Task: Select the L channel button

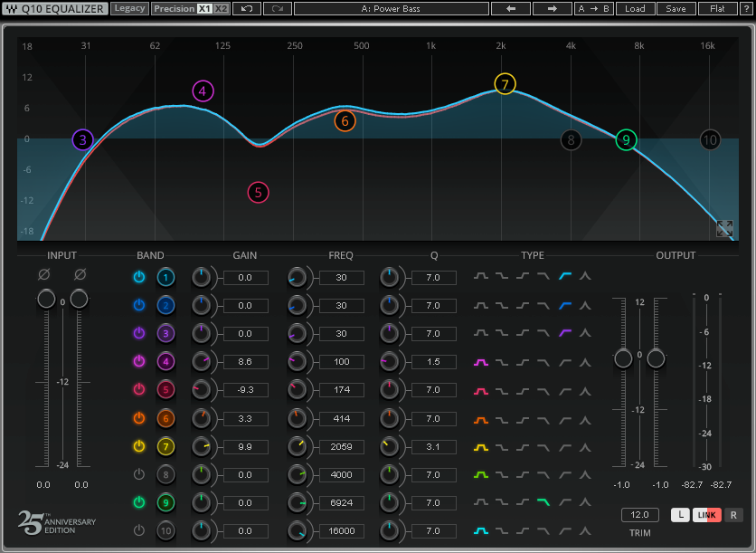Action: 680,515
